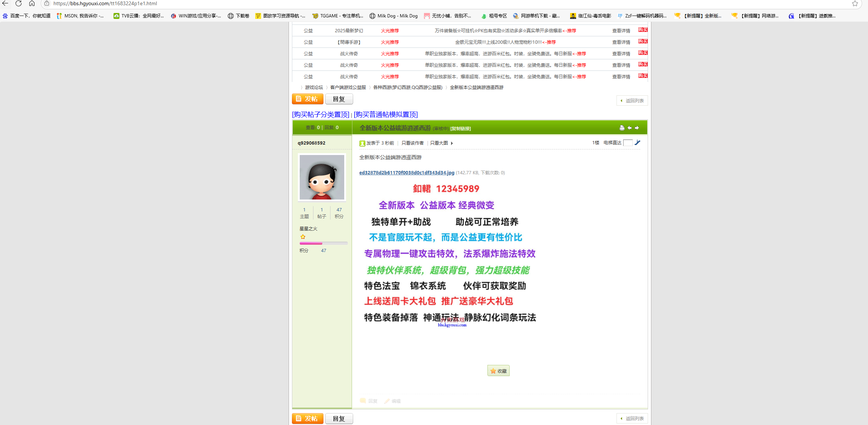Bookmark this page with the star
The height and width of the screenshot is (425, 868).
855,3
